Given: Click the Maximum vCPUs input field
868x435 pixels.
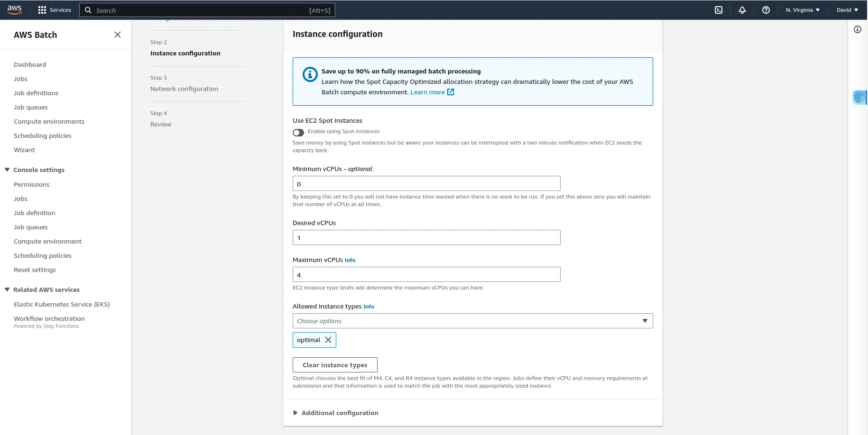Looking at the screenshot, I should coord(426,274).
